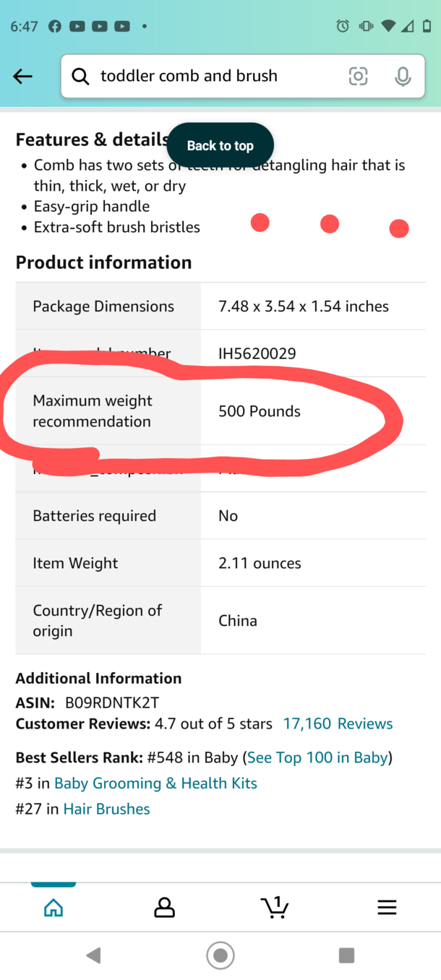
Task: Tap Android recent apps square button
Action: point(346,955)
